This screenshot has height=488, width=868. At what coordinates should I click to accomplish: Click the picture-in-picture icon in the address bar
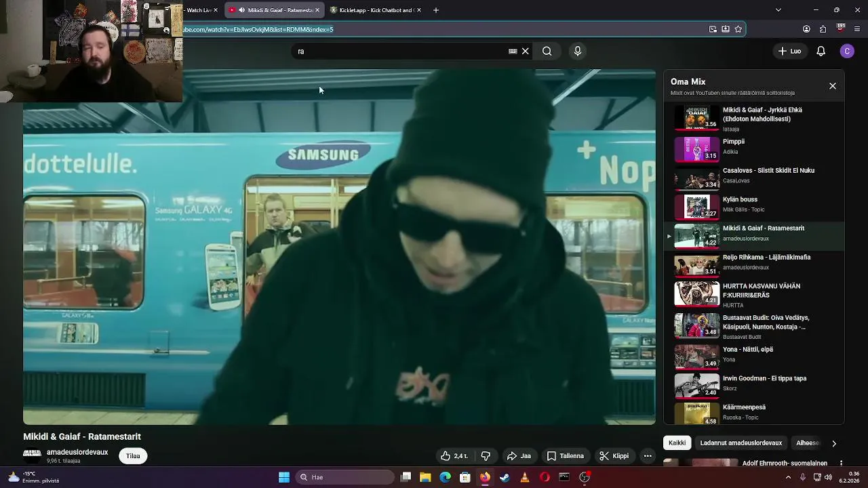[713, 29]
